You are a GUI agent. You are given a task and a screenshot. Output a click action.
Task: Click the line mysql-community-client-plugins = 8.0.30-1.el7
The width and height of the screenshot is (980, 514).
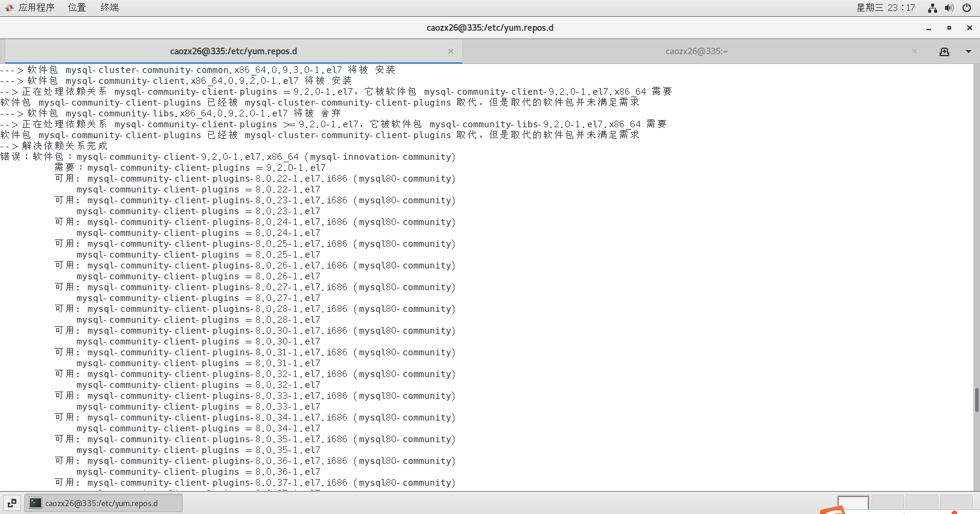tap(199, 341)
